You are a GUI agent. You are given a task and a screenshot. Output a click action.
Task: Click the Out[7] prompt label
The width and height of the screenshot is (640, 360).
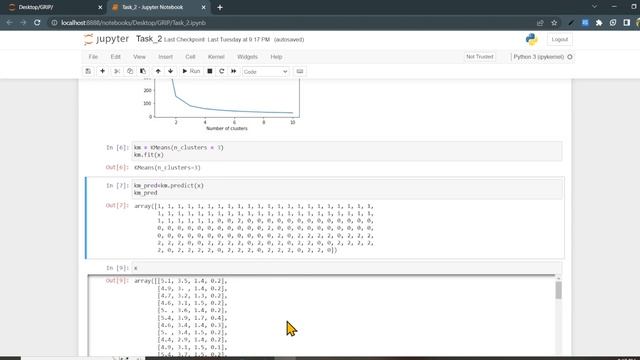(117, 205)
